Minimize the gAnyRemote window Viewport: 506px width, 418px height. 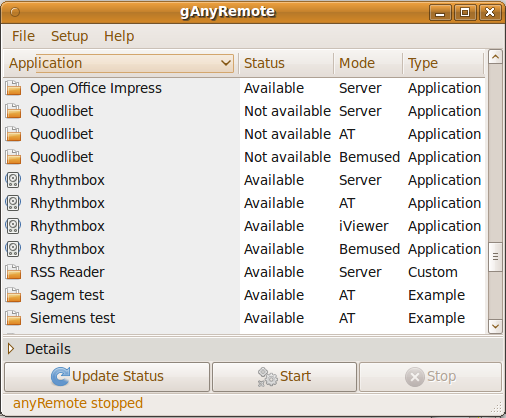440,13
